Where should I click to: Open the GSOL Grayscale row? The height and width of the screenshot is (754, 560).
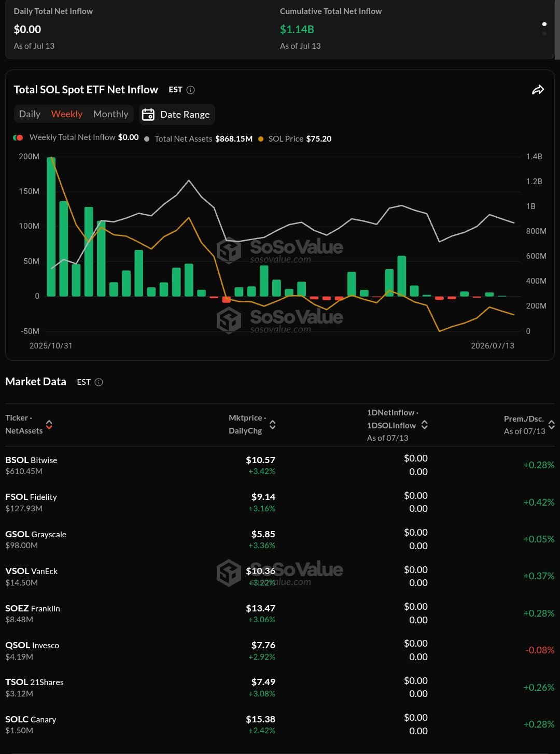coord(280,539)
